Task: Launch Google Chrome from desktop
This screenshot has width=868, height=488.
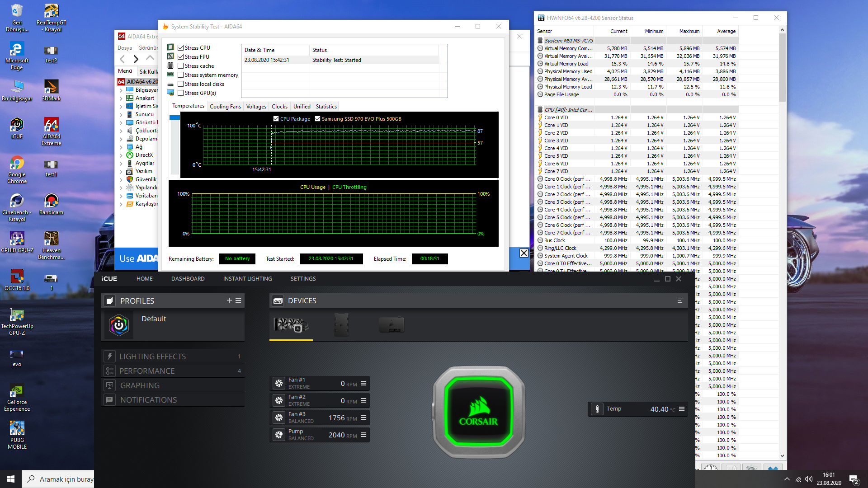Action: [17, 169]
